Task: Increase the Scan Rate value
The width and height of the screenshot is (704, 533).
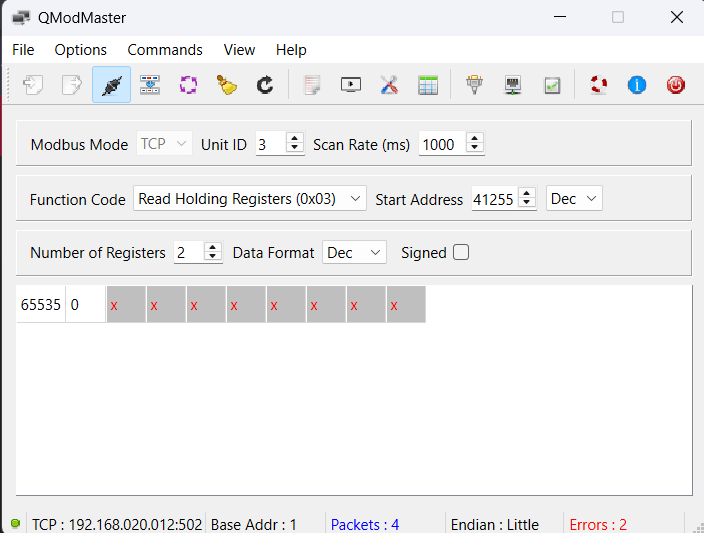Action: pos(475,138)
